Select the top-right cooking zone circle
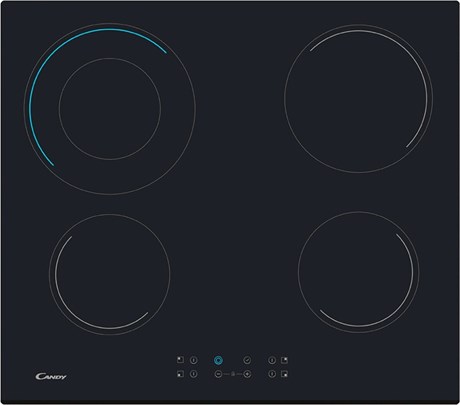 [x=358, y=98]
